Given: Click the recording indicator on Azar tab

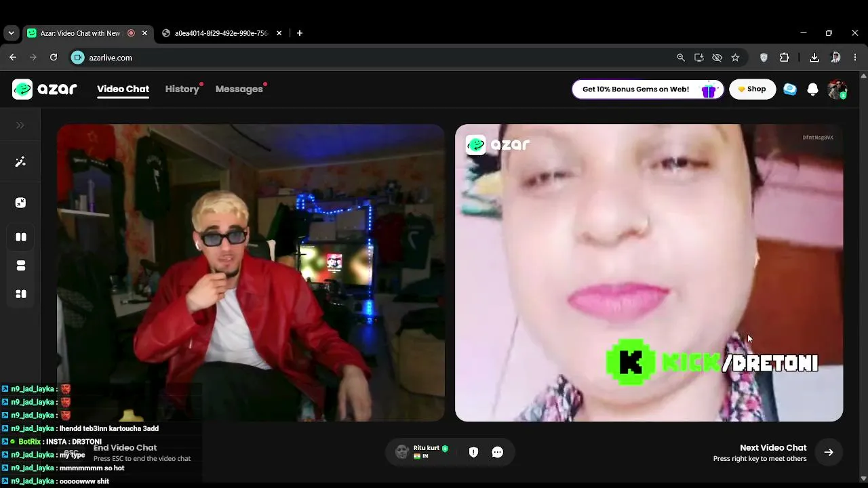Looking at the screenshot, I should coord(131,33).
